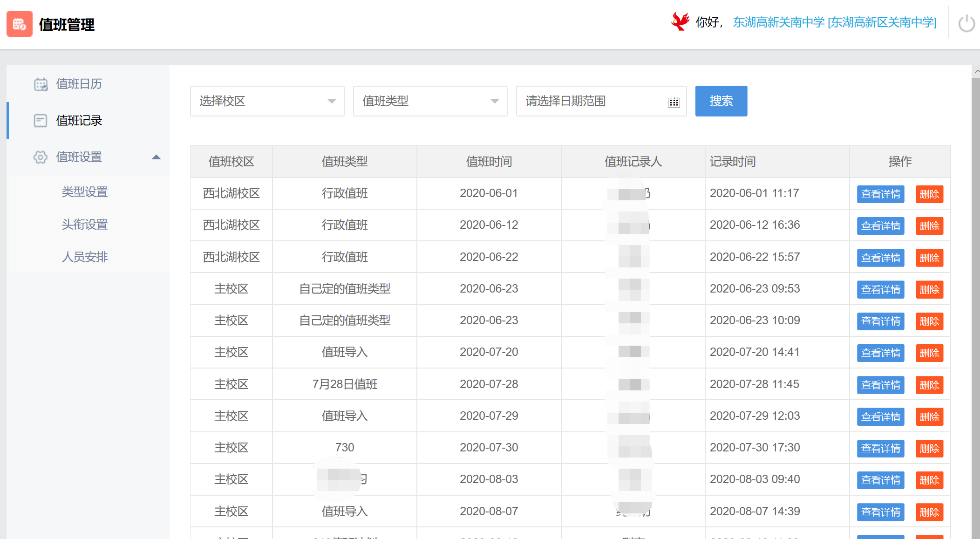Click the vertical scrollbar up arrow

click(976, 72)
